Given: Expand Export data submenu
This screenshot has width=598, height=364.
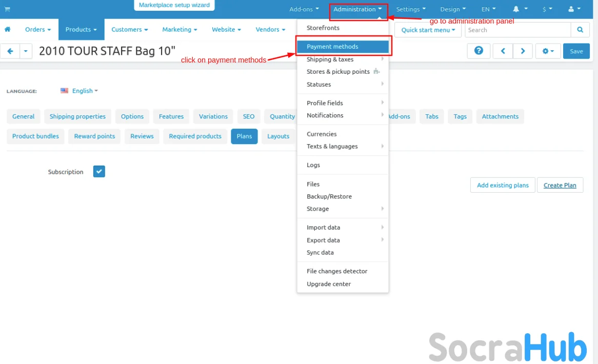Looking at the screenshot, I should (x=343, y=240).
